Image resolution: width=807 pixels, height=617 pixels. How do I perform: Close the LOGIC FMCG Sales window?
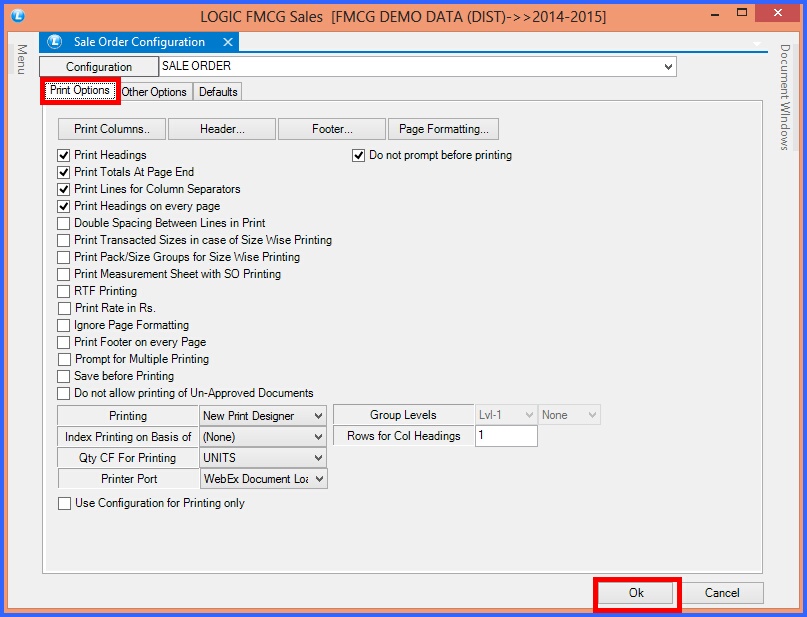click(x=778, y=13)
